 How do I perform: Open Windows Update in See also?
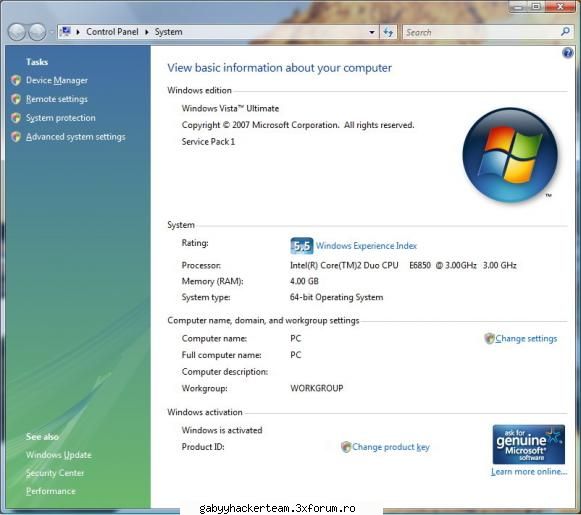[59, 455]
